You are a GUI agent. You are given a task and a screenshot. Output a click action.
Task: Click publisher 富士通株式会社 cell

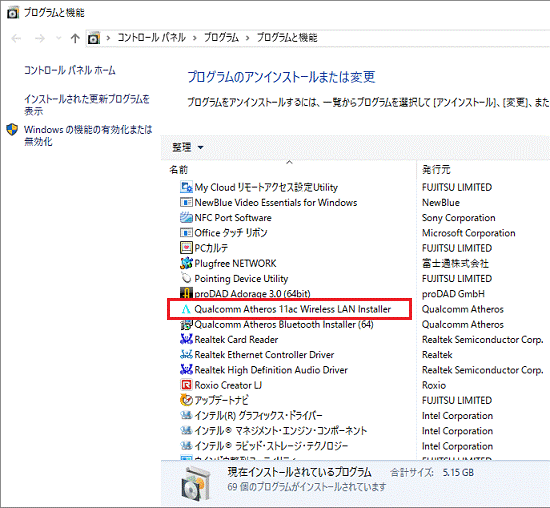(455, 263)
